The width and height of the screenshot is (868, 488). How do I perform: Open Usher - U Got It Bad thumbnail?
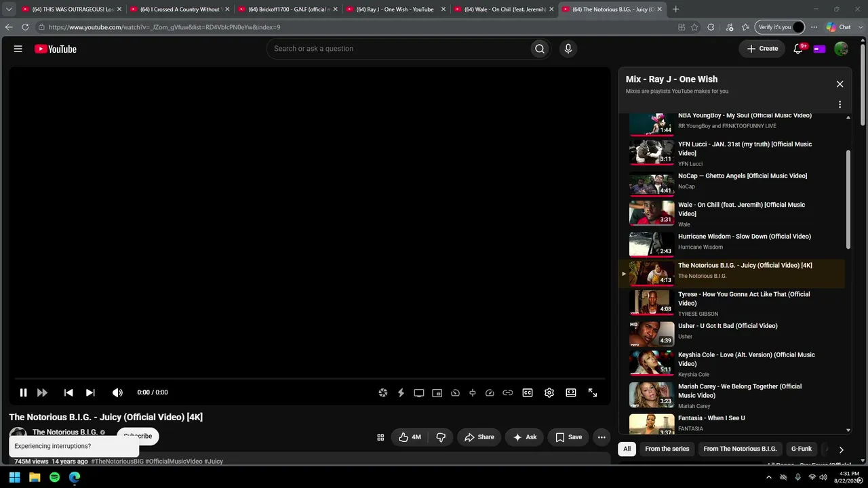click(x=652, y=333)
